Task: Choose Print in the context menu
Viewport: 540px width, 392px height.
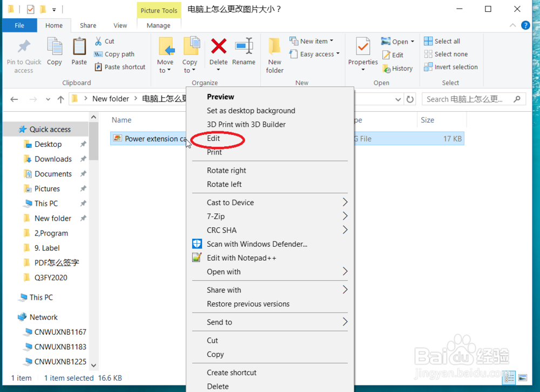Action: 214,152
